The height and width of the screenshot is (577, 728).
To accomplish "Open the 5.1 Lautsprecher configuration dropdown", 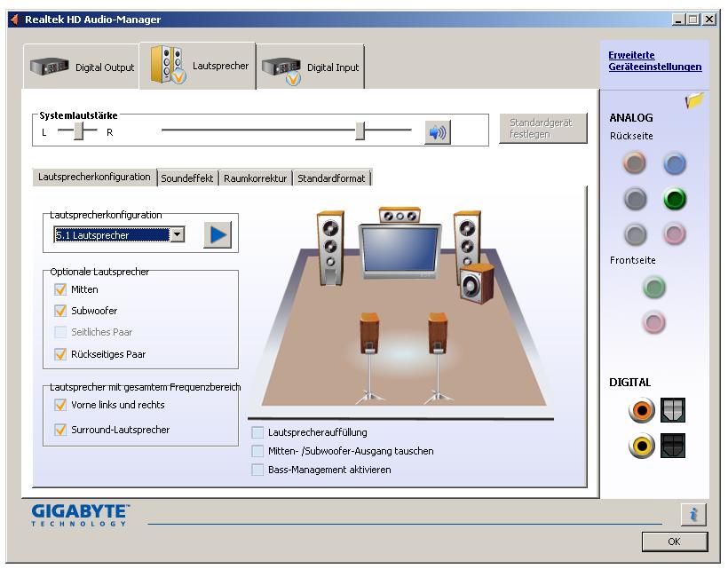I will point(177,235).
